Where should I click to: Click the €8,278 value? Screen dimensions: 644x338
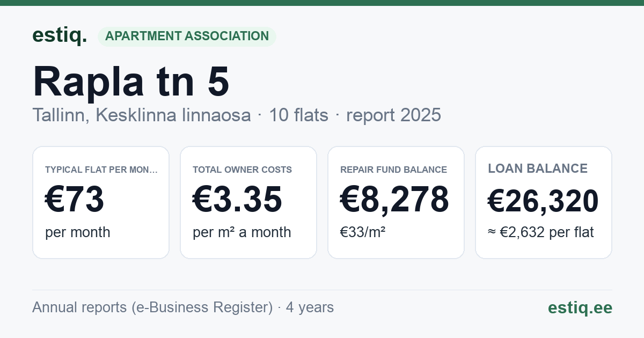point(394,199)
